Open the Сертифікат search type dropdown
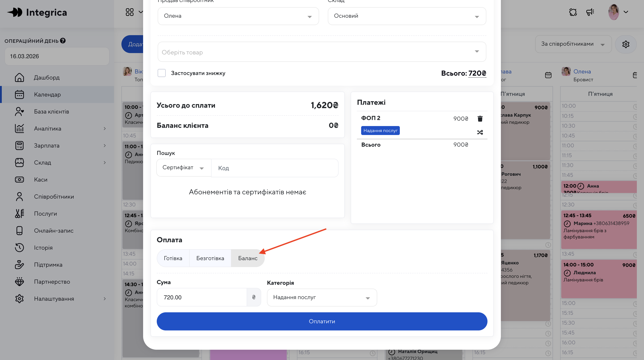 [183, 167]
